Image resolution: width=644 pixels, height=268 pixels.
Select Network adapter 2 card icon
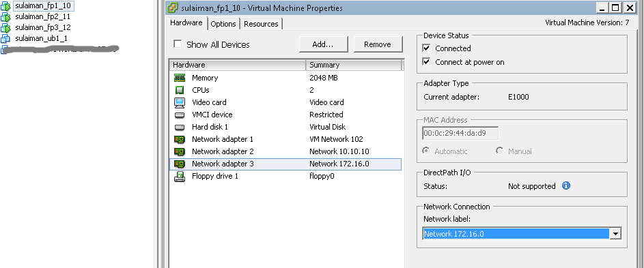(x=180, y=151)
